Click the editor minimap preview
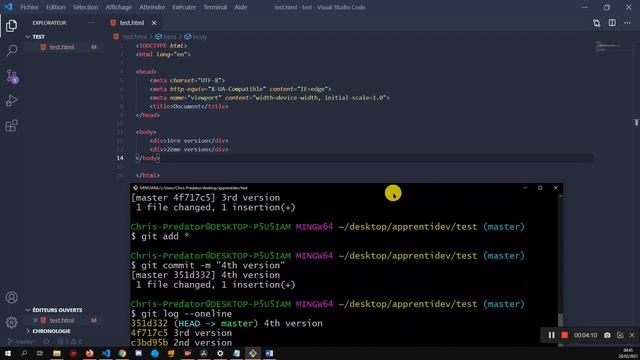Viewport: 640px width, 360px height. [x=608, y=47]
